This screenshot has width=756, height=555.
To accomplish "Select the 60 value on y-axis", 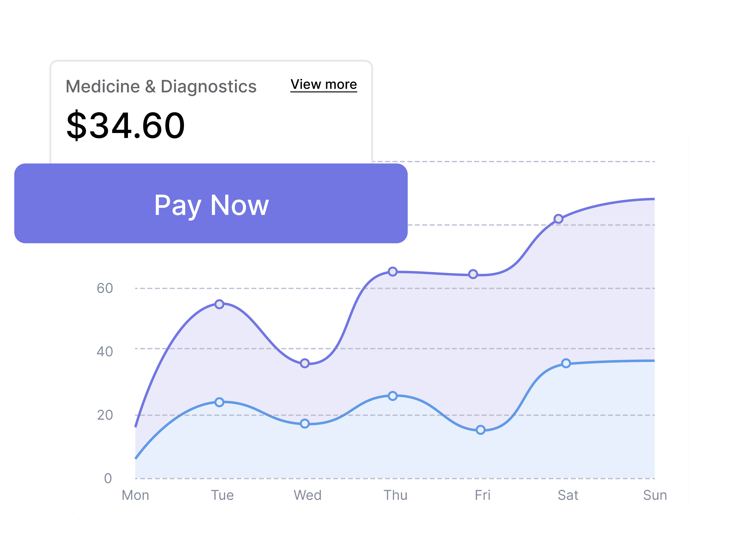I will (105, 288).
